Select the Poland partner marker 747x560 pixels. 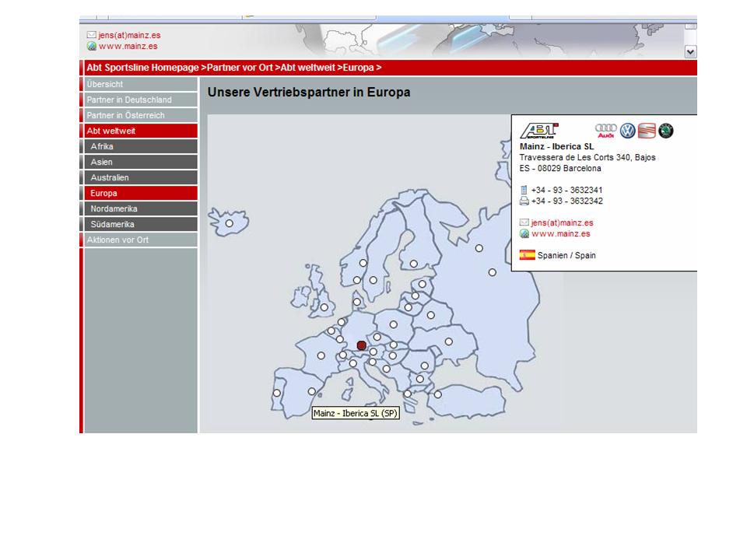[393, 325]
